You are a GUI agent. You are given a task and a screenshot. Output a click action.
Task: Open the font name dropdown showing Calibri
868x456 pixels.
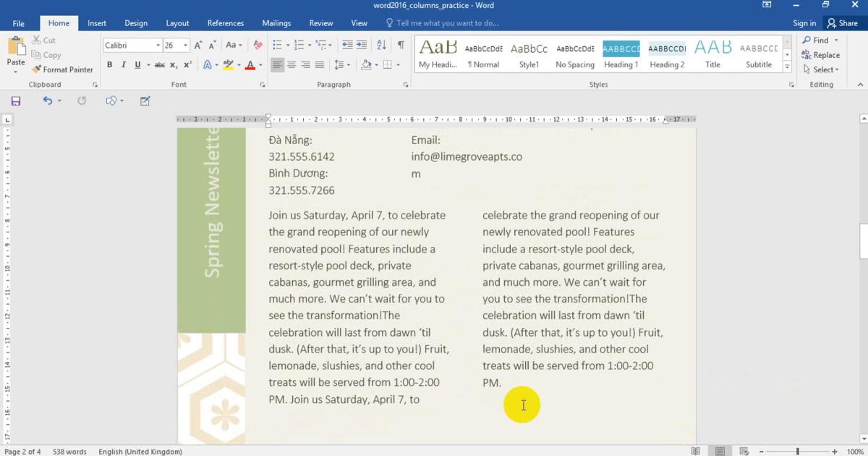pyautogui.click(x=158, y=46)
